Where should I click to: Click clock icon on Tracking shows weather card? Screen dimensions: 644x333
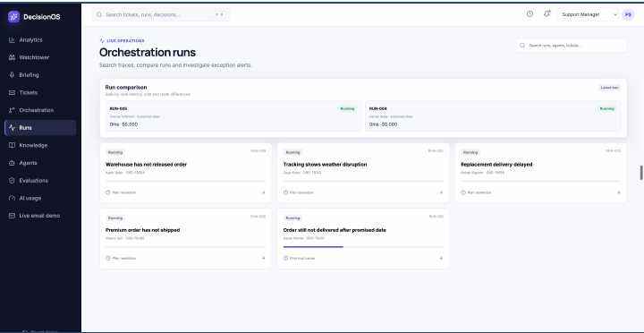pyautogui.click(x=285, y=192)
